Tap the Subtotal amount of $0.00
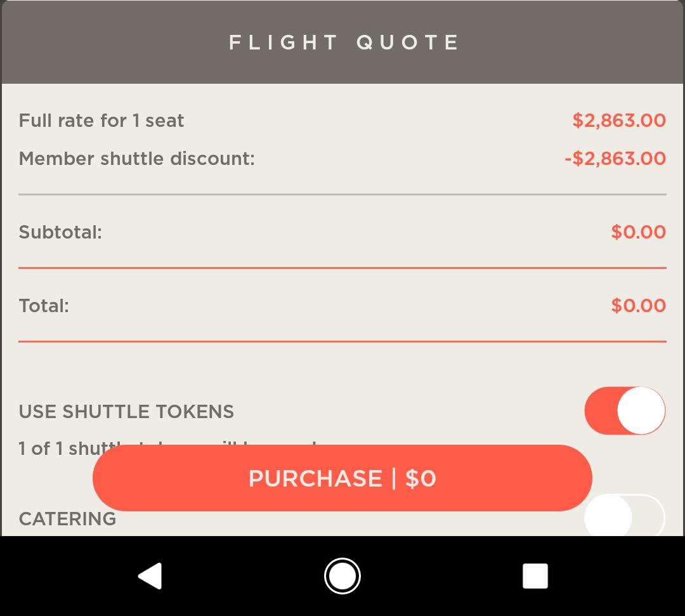 tap(639, 232)
